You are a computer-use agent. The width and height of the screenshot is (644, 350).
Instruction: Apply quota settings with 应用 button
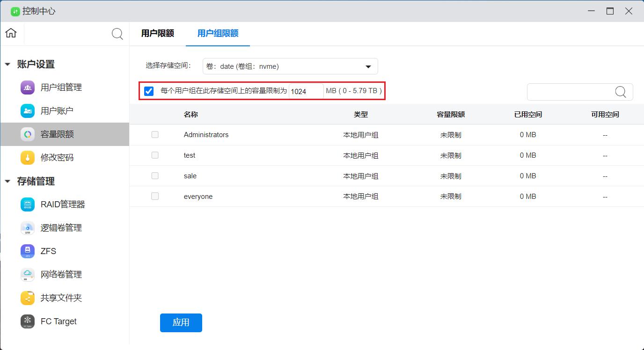pyautogui.click(x=181, y=322)
